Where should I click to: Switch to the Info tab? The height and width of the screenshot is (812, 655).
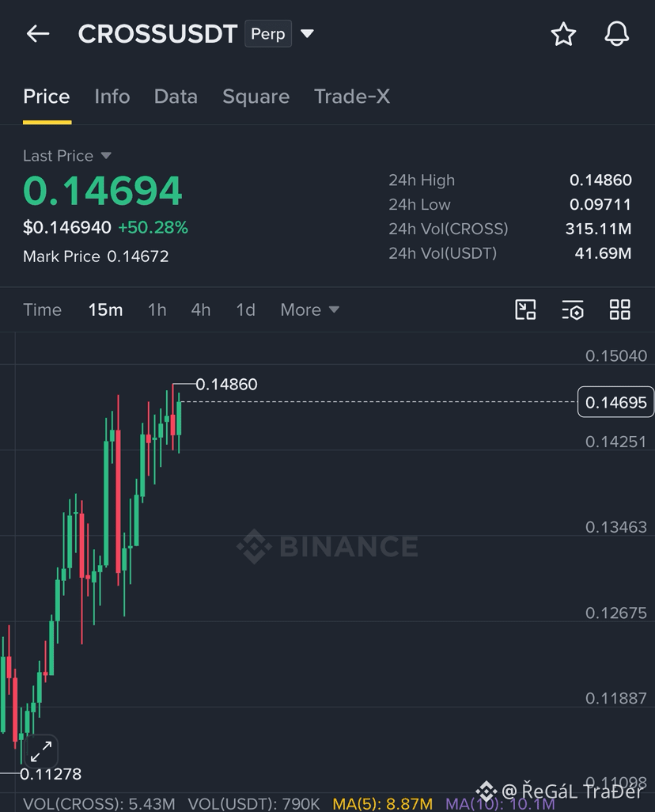tap(112, 97)
